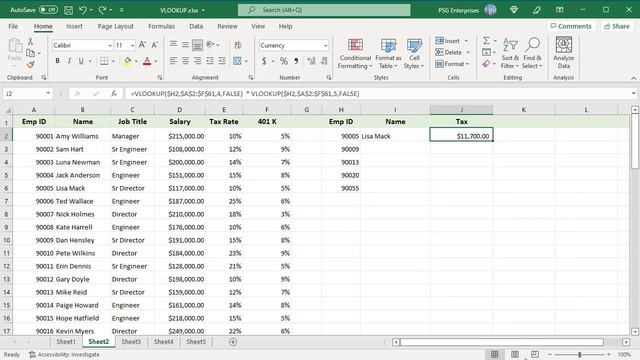Toggle Bold formatting

tap(57, 61)
